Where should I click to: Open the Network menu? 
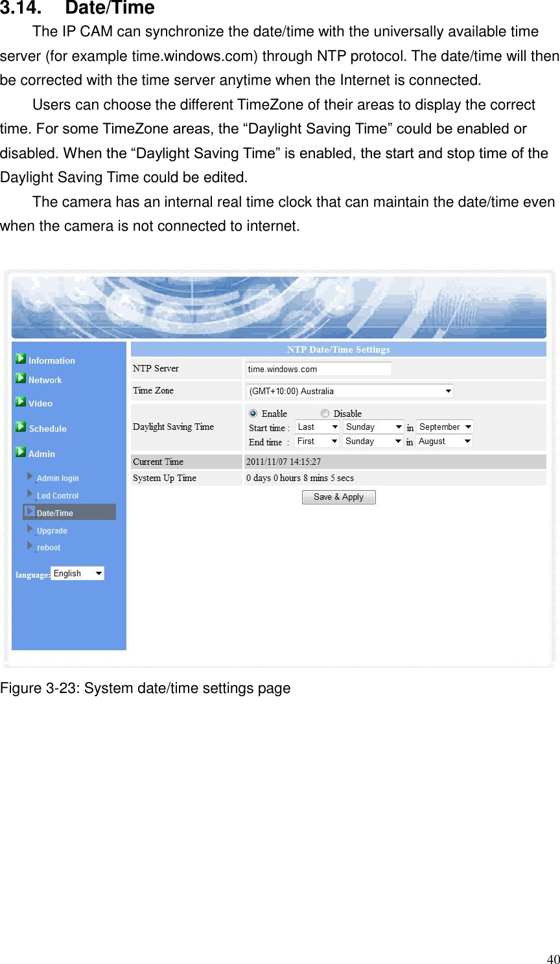tap(45, 381)
